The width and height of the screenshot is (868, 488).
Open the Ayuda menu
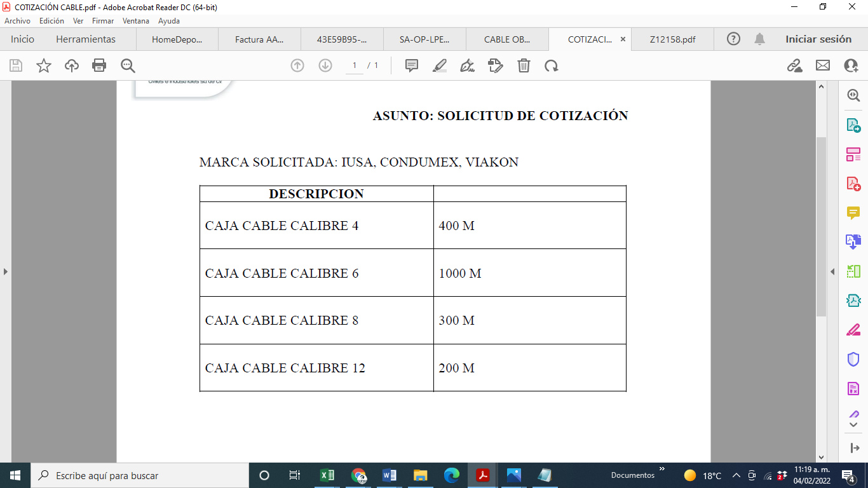click(169, 21)
